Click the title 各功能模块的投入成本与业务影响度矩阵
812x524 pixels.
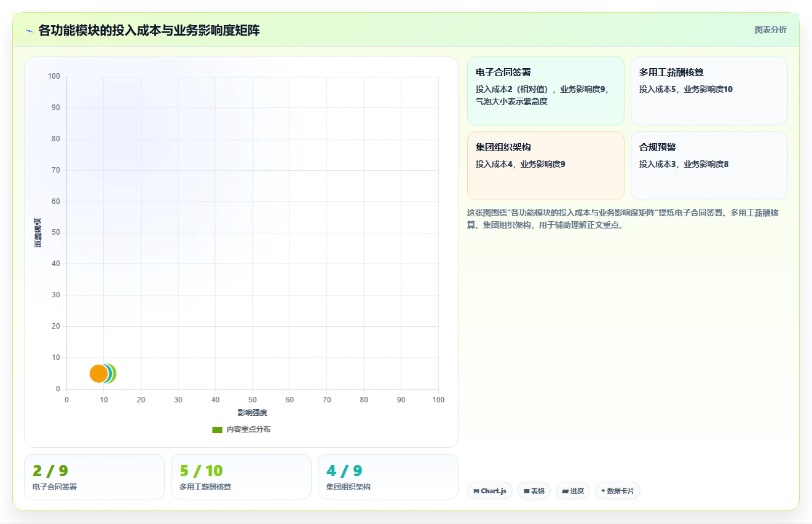[x=149, y=30]
